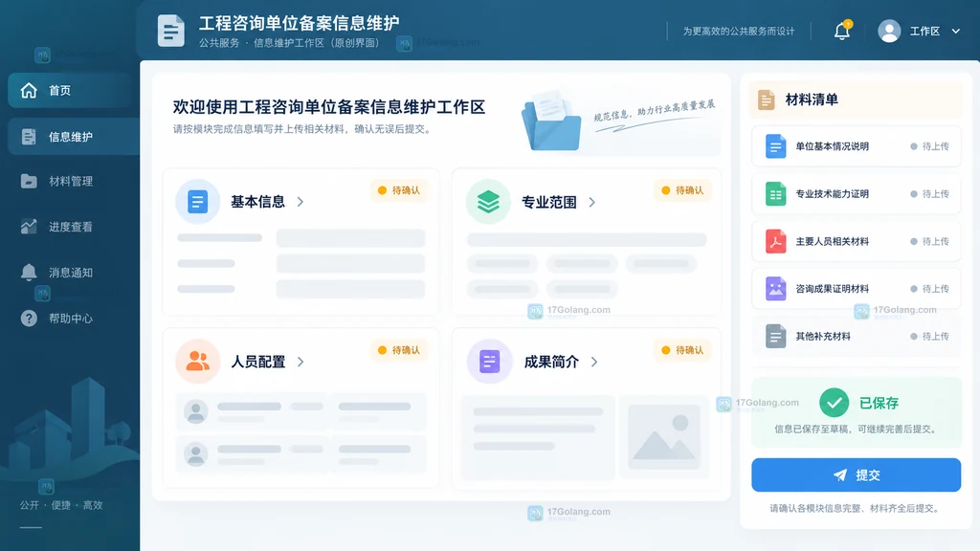Select 单位基本情况说明 material row
This screenshot has width=980, height=551.
856,146
